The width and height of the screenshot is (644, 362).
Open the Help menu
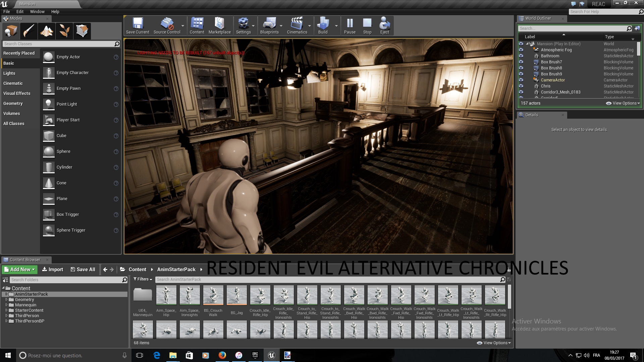55,11
